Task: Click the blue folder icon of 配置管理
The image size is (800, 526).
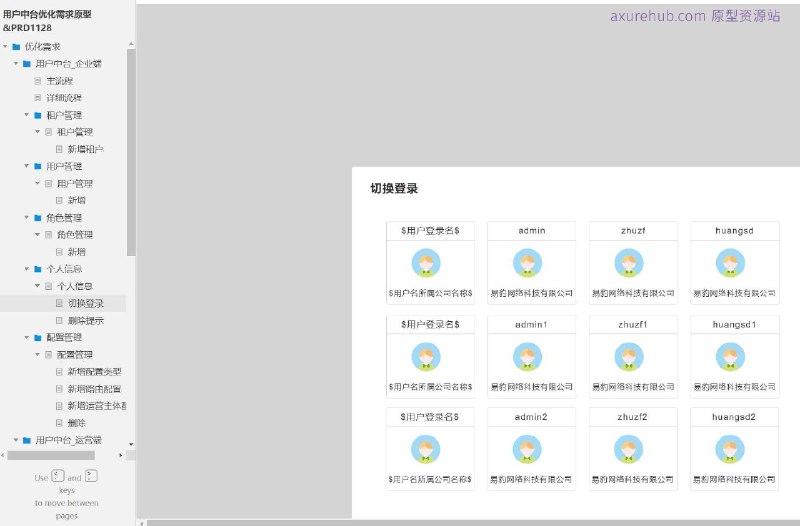Action: pyautogui.click(x=38, y=337)
